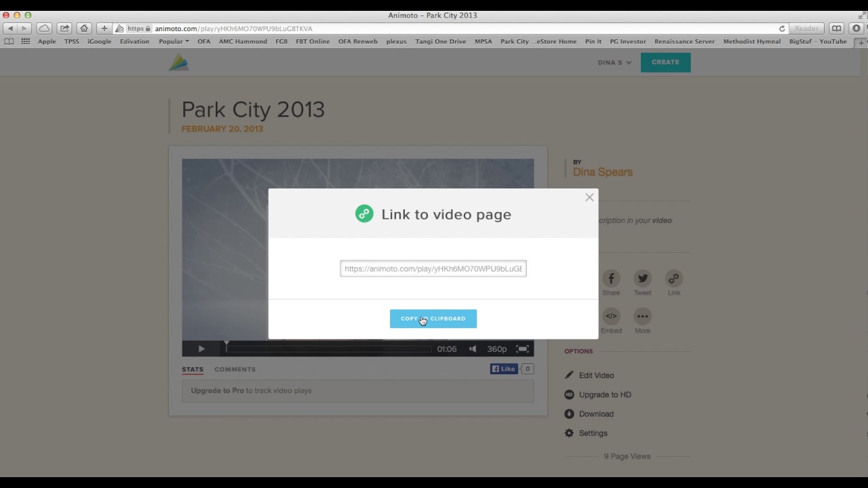Click the add bookmark plus button
Screen dimensions: 868x488
(104, 28)
